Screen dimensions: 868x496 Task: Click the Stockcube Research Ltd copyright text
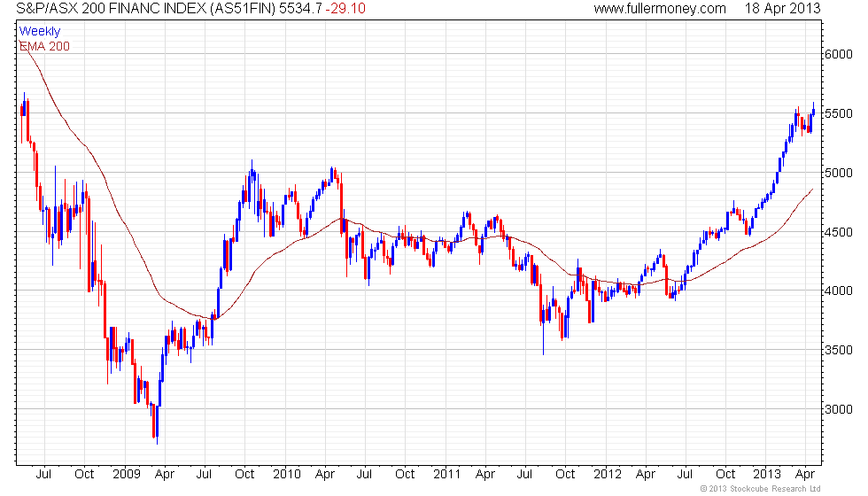pyautogui.click(x=761, y=489)
